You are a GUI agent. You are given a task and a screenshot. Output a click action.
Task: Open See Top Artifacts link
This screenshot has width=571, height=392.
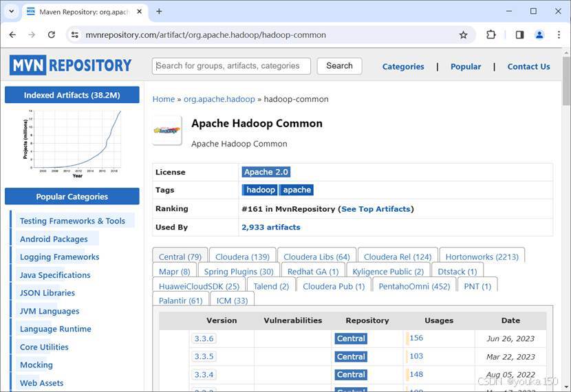pyautogui.click(x=376, y=209)
